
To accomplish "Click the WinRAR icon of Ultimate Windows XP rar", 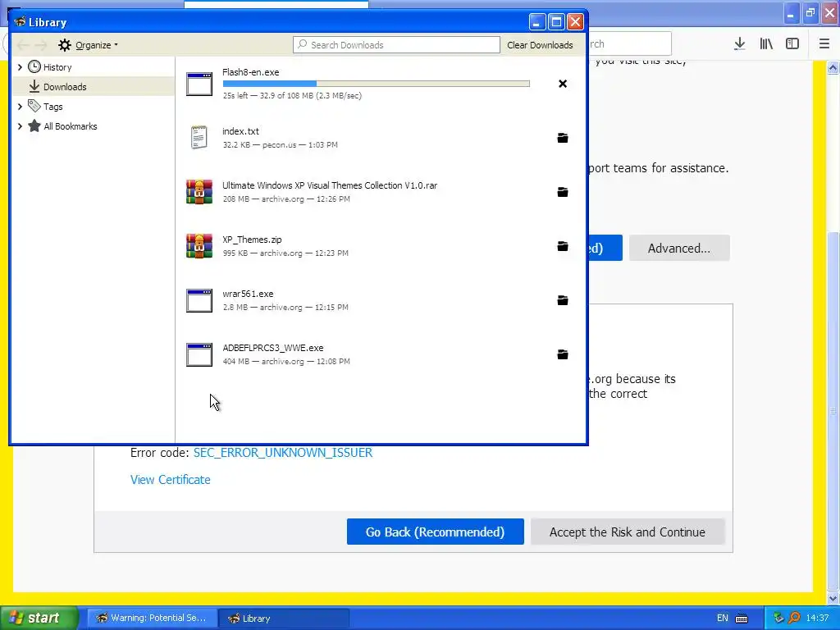I will [199, 192].
